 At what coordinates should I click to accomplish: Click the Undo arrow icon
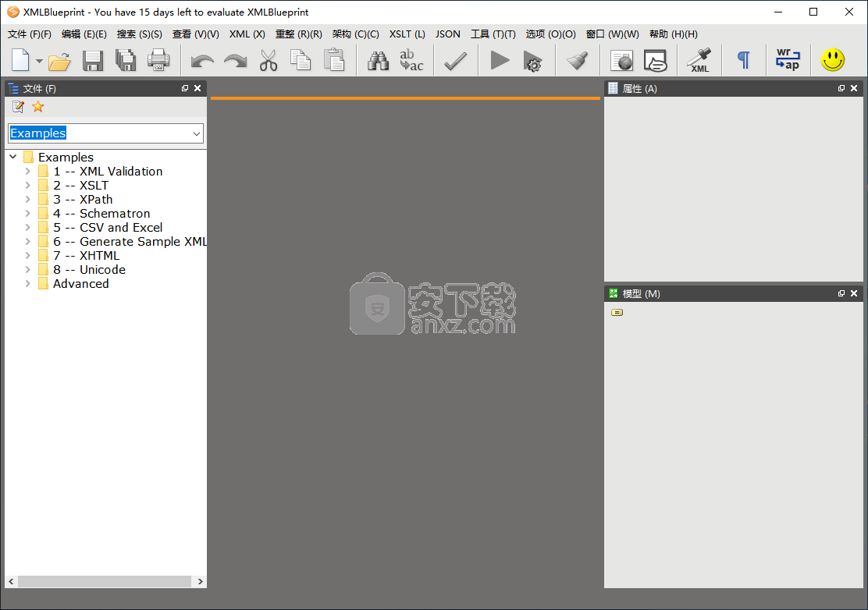(202, 61)
